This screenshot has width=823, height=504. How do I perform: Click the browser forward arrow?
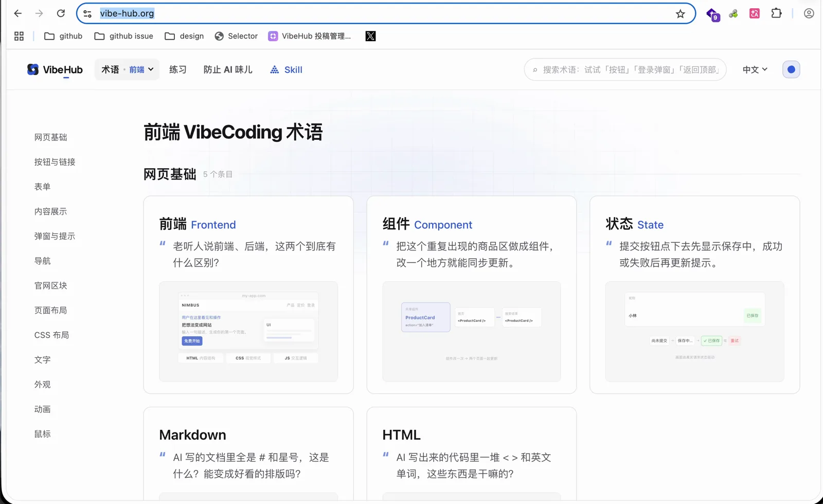point(39,13)
